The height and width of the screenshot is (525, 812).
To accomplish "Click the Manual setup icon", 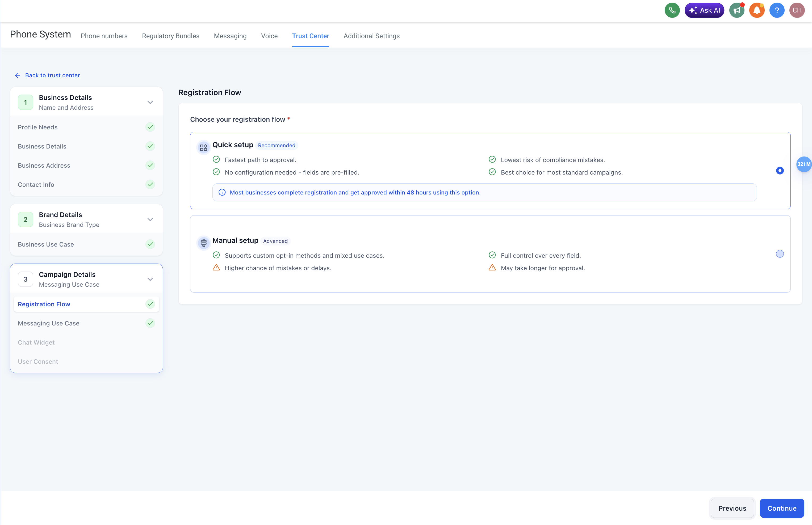I will (x=204, y=243).
